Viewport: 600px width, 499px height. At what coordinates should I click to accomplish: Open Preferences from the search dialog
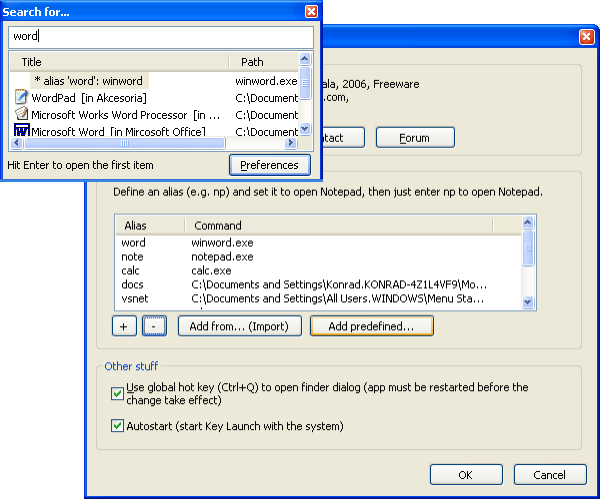pos(270,165)
